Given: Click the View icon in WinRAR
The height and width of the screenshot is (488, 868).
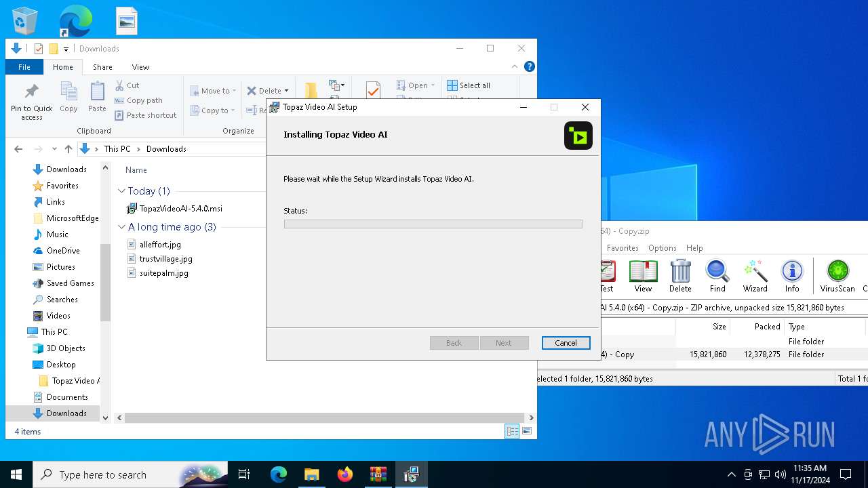Looking at the screenshot, I should click(x=643, y=277).
